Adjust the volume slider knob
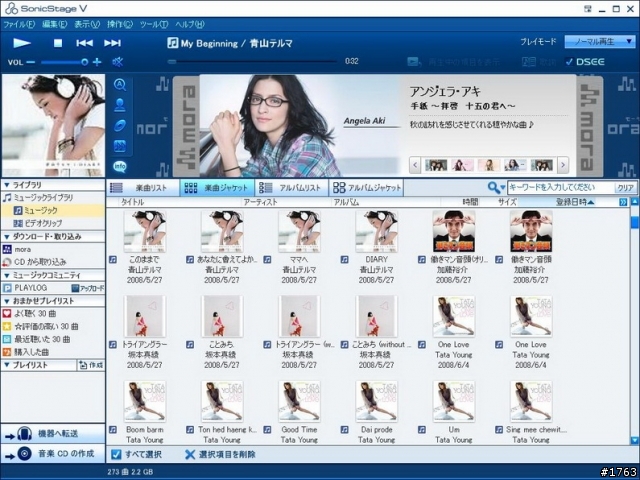This screenshot has width=640, height=480. 84,62
